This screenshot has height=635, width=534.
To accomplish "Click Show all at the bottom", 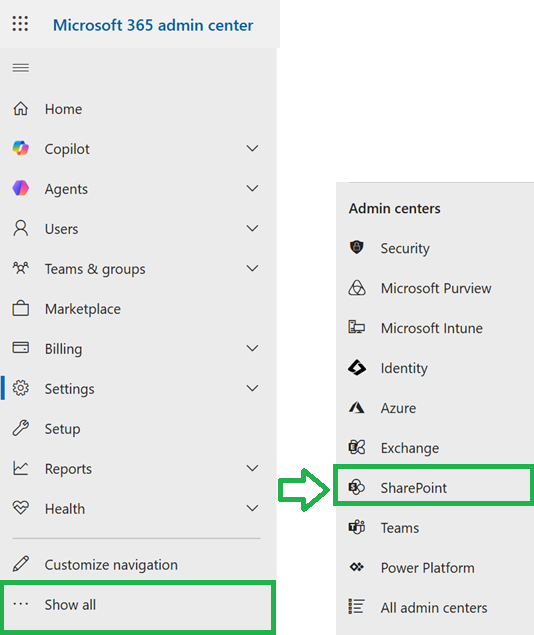I will pos(138,605).
